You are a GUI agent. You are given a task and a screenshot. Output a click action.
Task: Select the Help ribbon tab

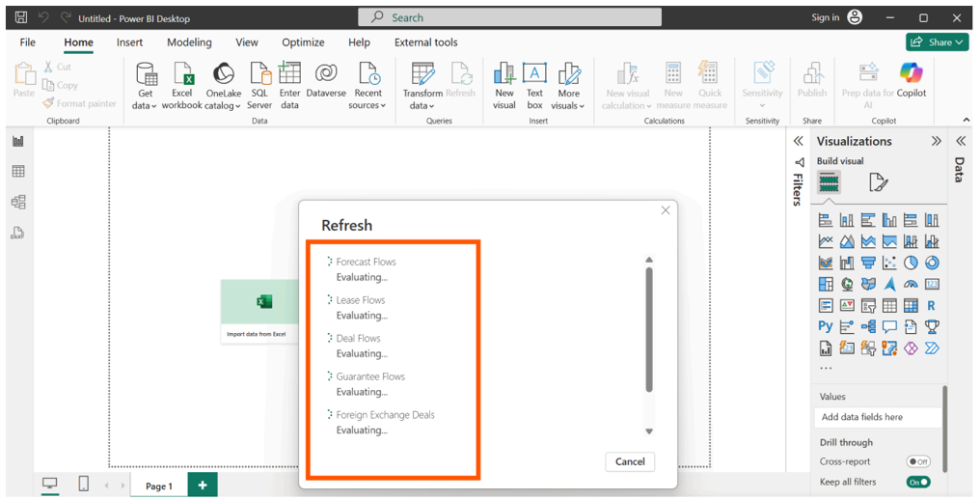click(360, 42)
